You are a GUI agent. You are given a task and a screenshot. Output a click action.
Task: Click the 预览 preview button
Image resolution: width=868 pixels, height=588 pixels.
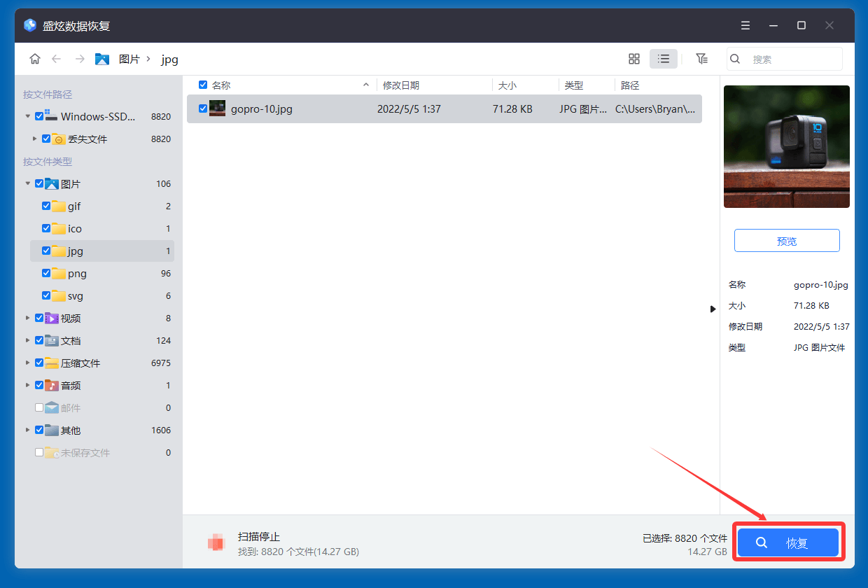(786, 240)
